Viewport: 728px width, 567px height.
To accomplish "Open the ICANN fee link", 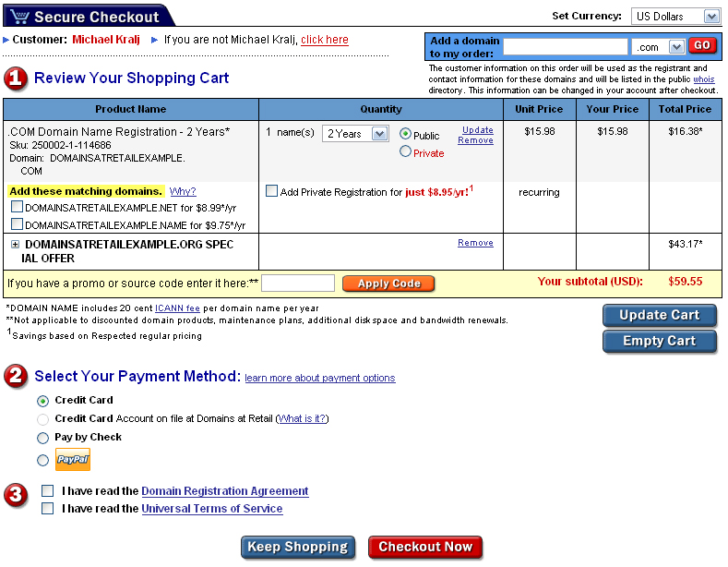I will click(x=177, y=308).
